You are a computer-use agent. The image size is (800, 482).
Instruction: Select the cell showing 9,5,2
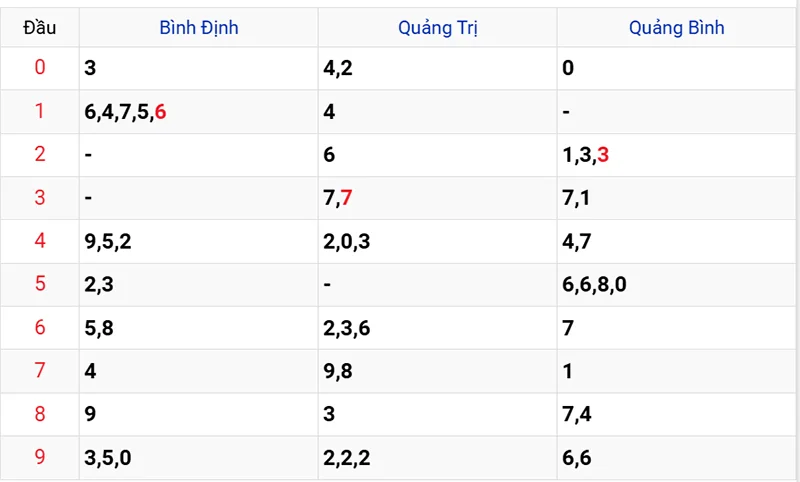tap(110, 241)
